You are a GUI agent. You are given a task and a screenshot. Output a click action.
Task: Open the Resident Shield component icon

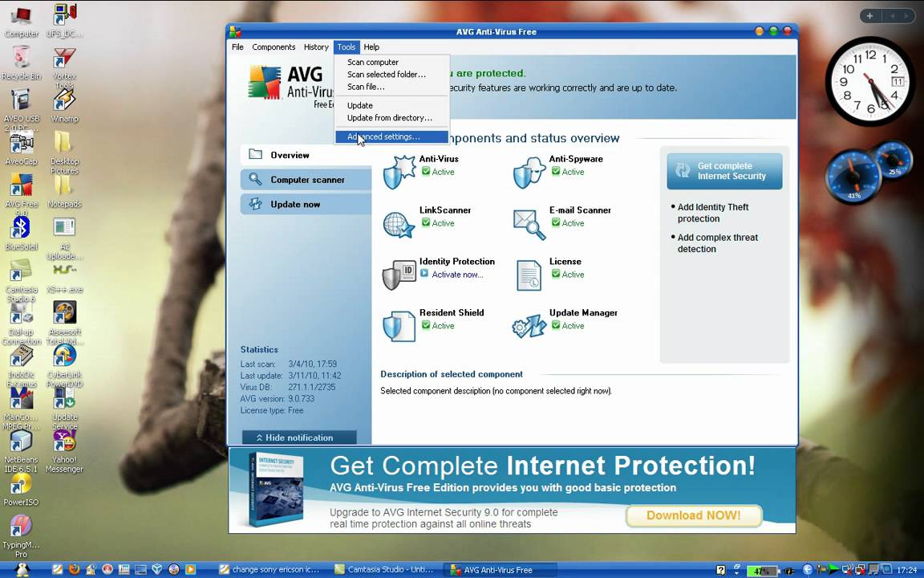(x=399, y=326)
